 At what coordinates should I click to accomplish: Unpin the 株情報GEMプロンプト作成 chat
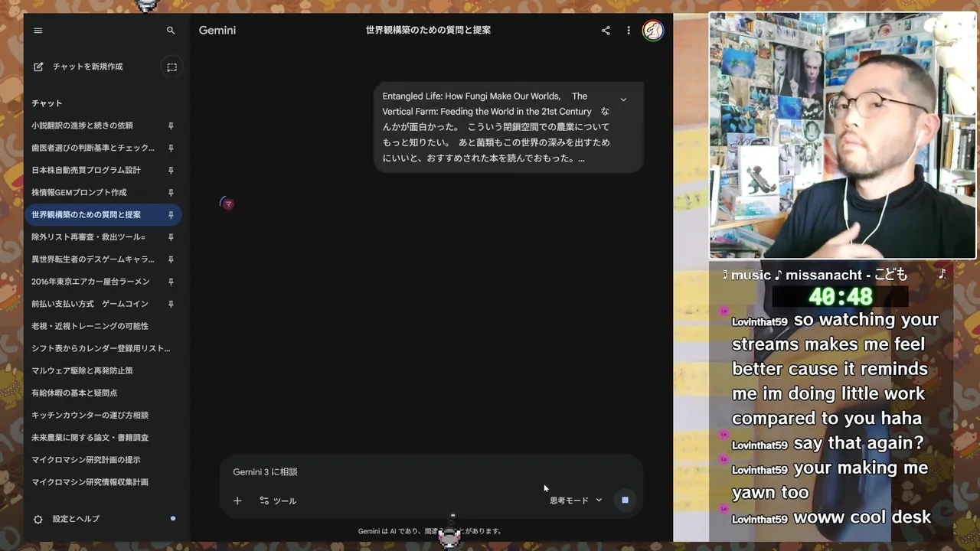coord(171,193)
